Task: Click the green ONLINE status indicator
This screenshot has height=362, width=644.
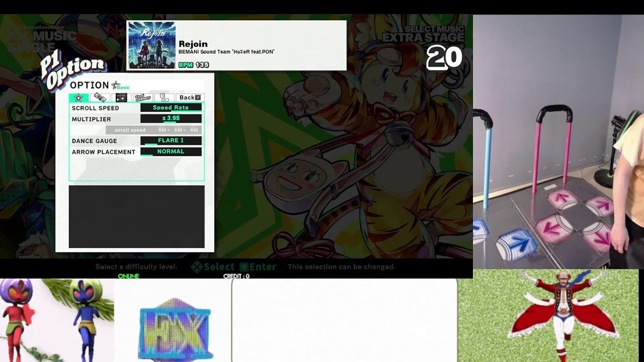Action: coord(128,276)
